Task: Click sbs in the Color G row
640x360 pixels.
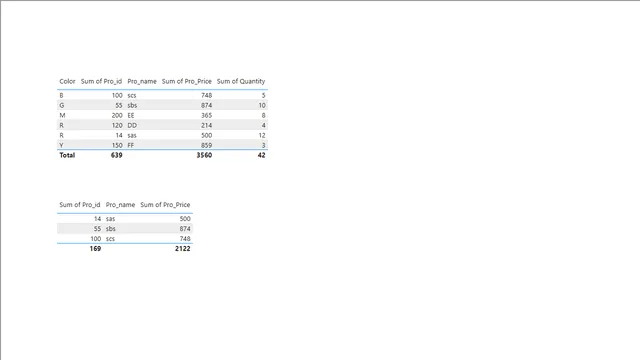Action: 132,105
